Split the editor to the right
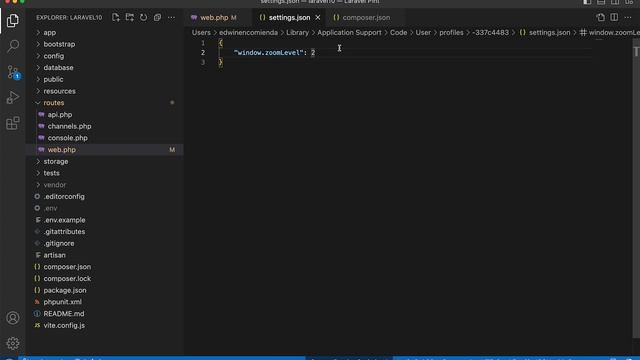Viewport: 640px width, 360px height. pos(614,18)
